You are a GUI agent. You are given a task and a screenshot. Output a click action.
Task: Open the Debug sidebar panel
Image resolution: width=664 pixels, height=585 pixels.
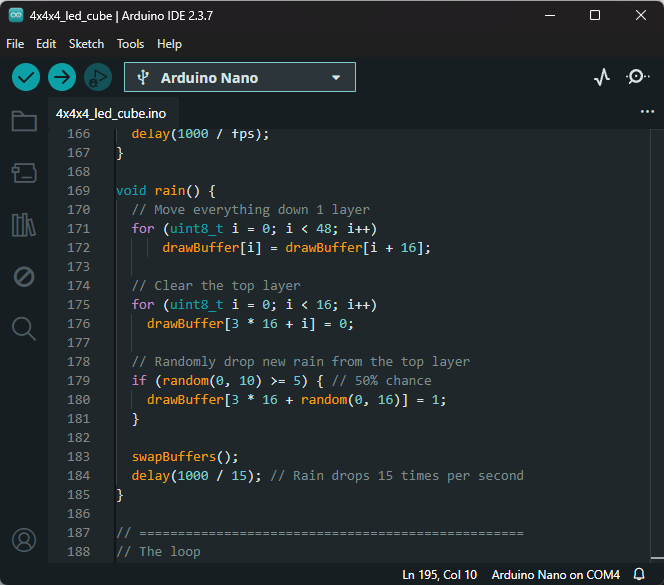point(24,277)
